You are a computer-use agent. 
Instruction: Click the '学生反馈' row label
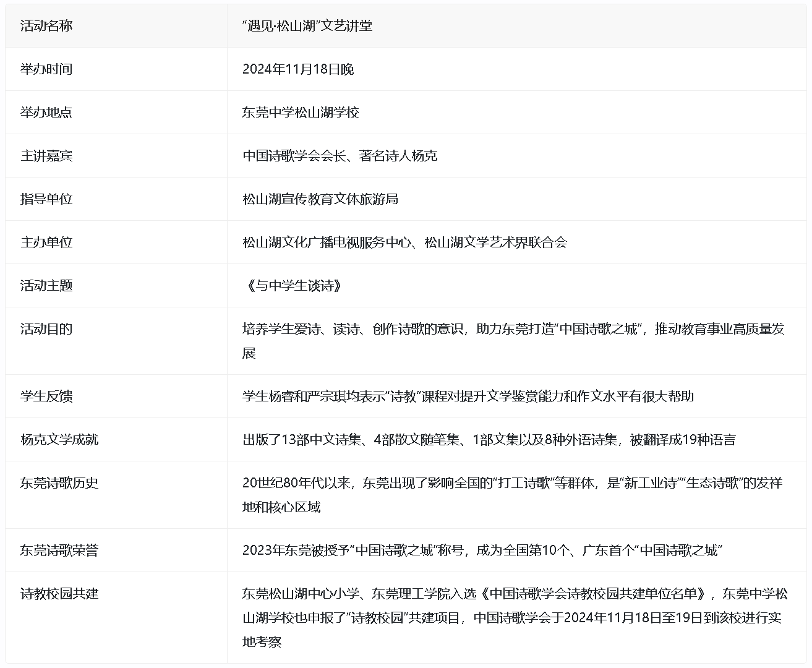(46, 396)
